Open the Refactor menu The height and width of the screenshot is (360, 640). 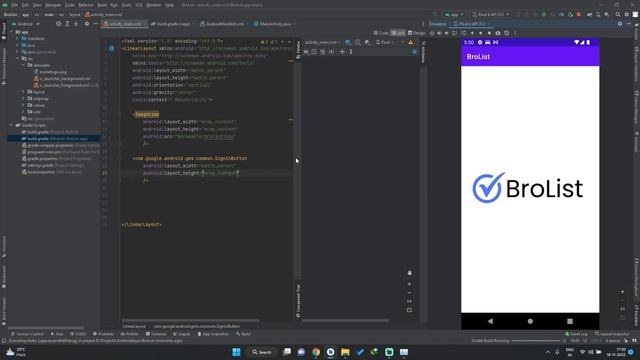coord(86,5)
